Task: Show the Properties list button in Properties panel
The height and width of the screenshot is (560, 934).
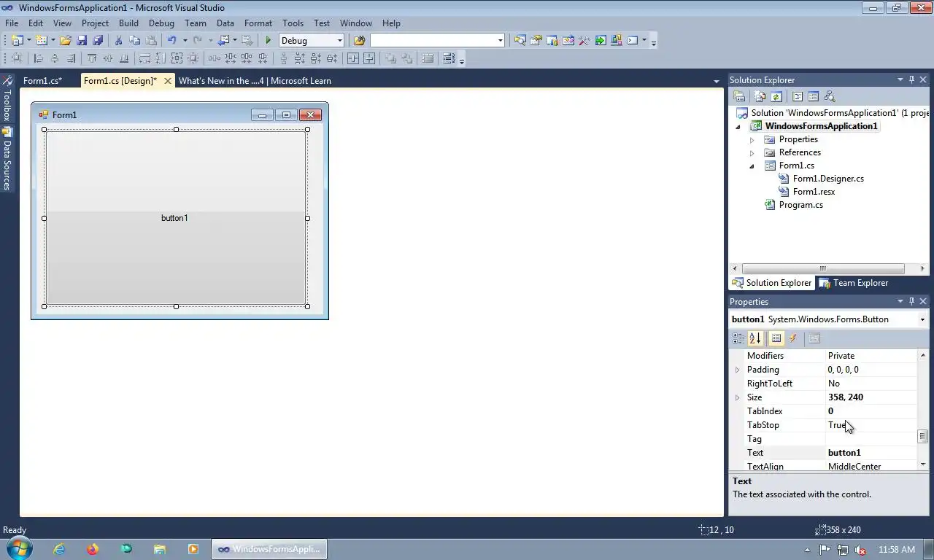Action: [776, 338]
